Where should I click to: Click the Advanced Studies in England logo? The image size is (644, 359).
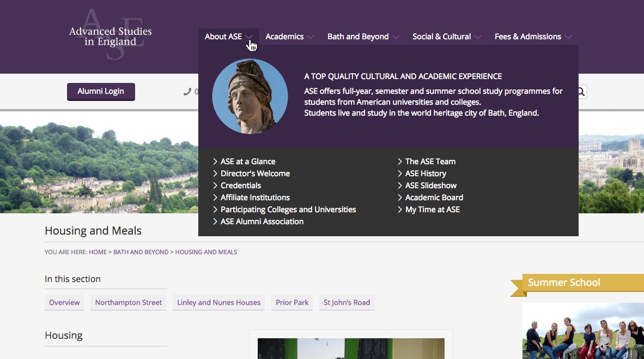click(110, 36)
